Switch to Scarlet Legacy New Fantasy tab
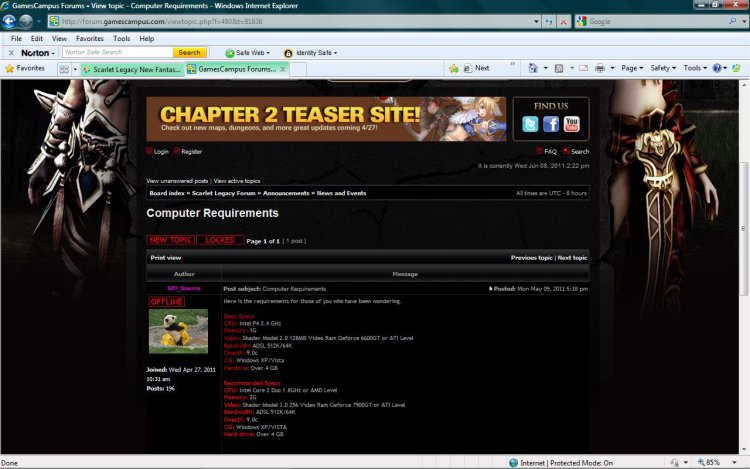 tap(132, 70)
